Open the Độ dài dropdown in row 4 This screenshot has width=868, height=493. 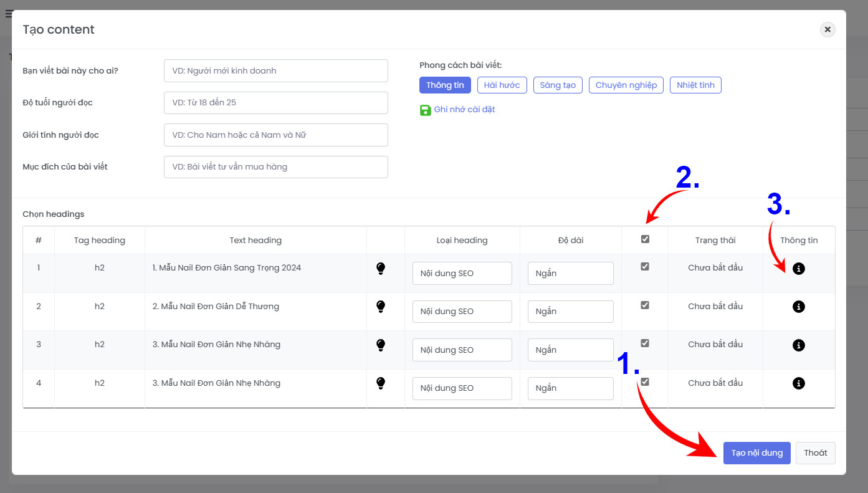(x=571, y=388)
